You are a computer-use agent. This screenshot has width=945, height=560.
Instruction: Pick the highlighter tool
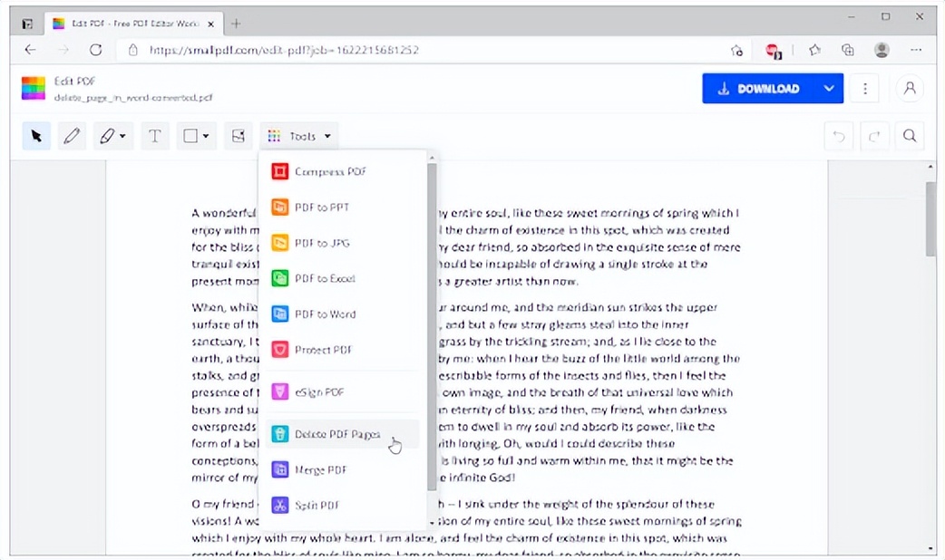105,135
